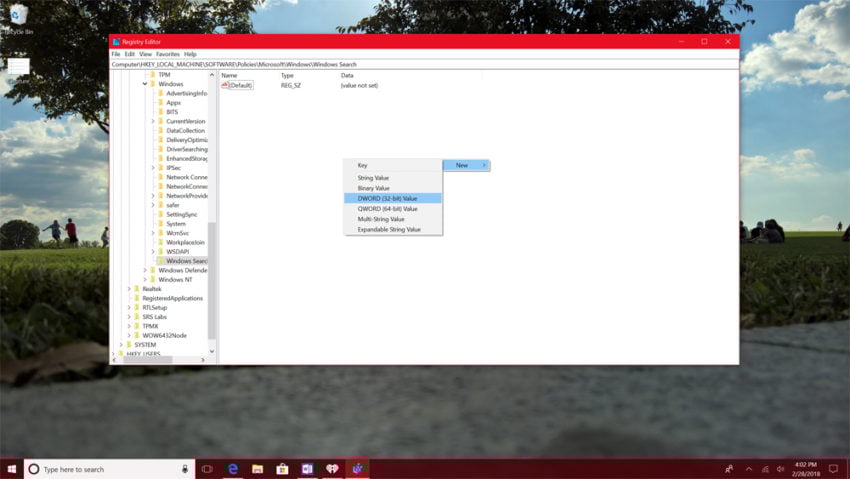This screenshot has height=479, width=850.
Task: Launch Microsoft Store from the taskbar
Action: (282, 469)
